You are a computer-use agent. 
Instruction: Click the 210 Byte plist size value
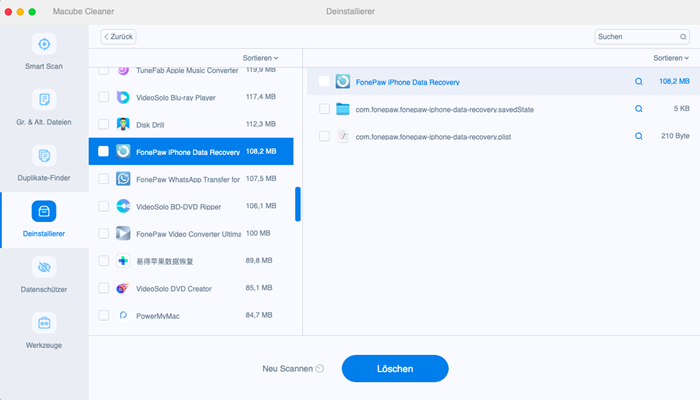point(675,136)
